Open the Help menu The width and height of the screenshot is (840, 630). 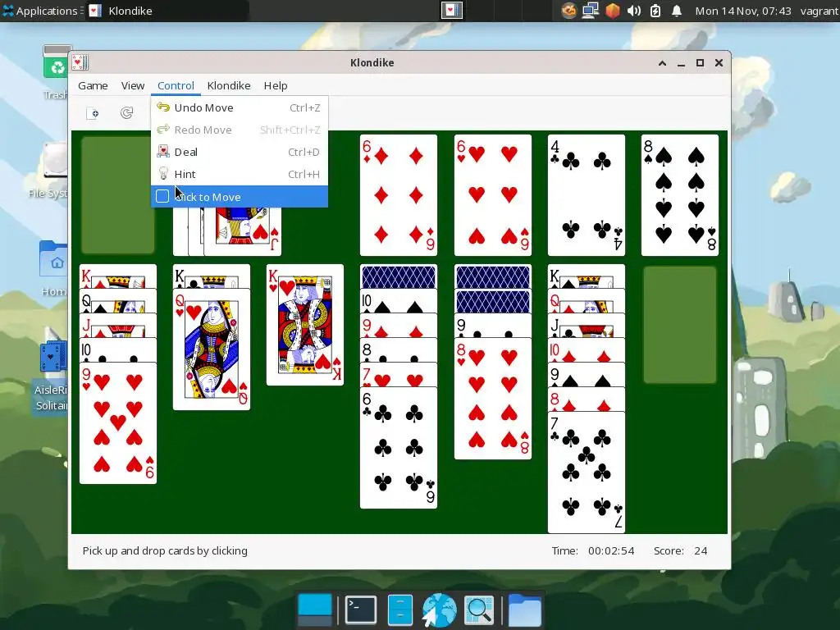click(276, 85)
